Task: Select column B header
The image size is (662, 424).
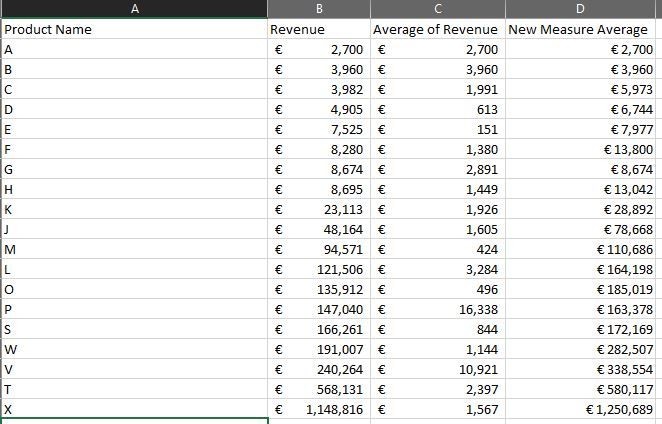Action: (319, 9)
